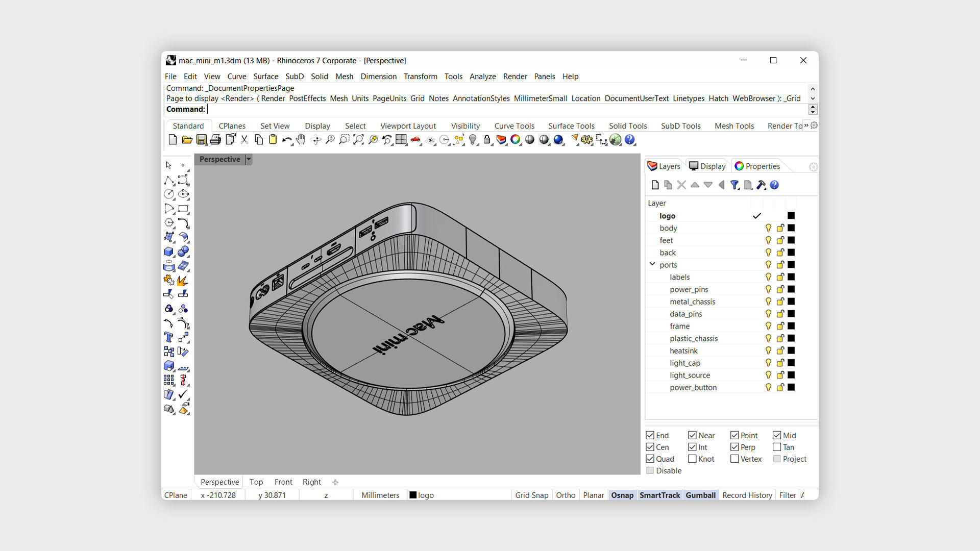Change the back layer color swatch
This screenshot has height=551, width=980.
[791, 253]
